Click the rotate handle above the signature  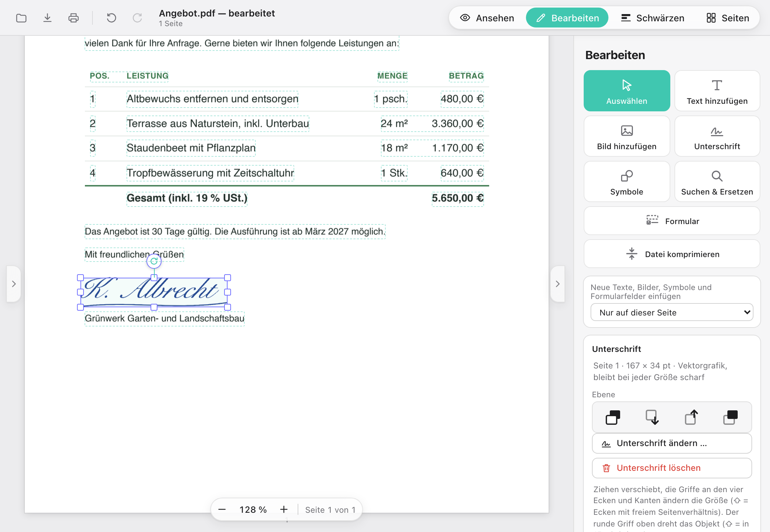154,261
